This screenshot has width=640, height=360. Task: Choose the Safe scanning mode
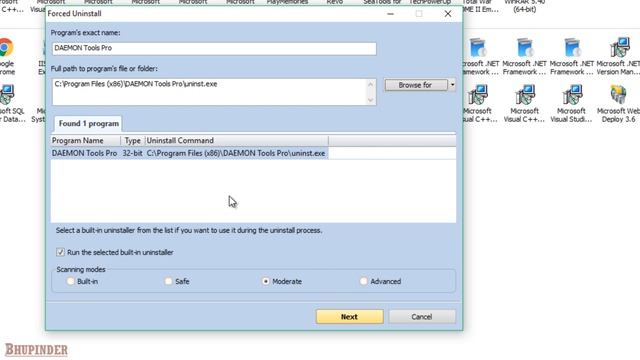[168, 281]
